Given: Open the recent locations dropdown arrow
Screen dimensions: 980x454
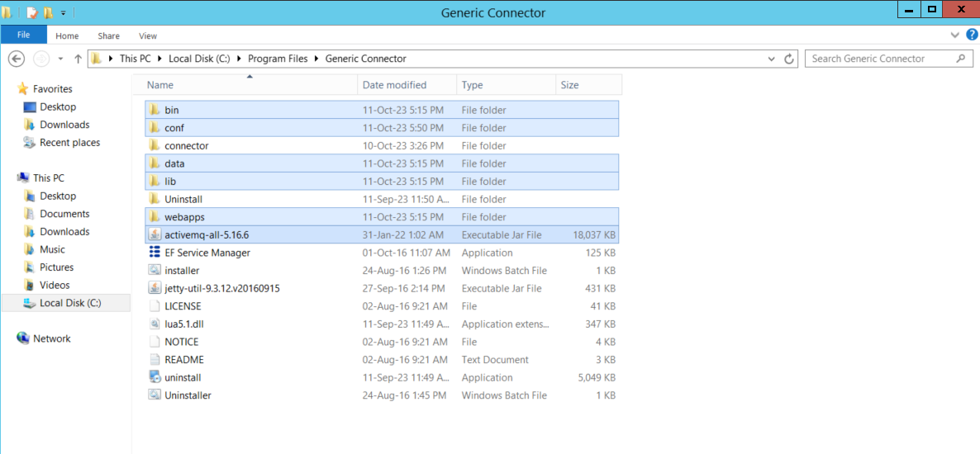Looking at the screenshot, I should (x=60, y=59).
